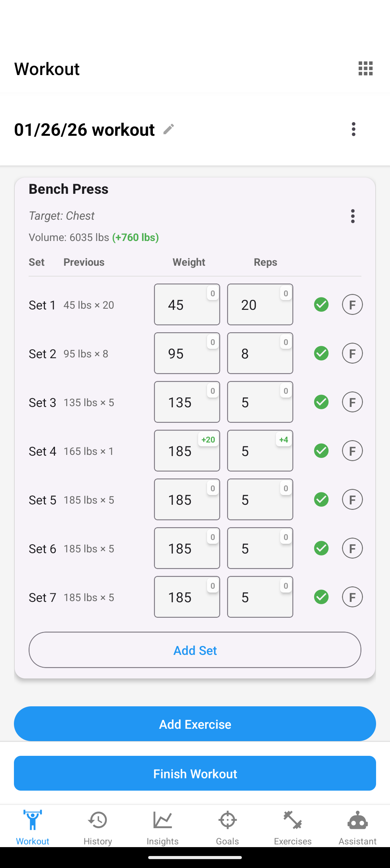390x868 pixels.
Task: Toggle Set 7 completion checkmark
Action: (321, 597)
